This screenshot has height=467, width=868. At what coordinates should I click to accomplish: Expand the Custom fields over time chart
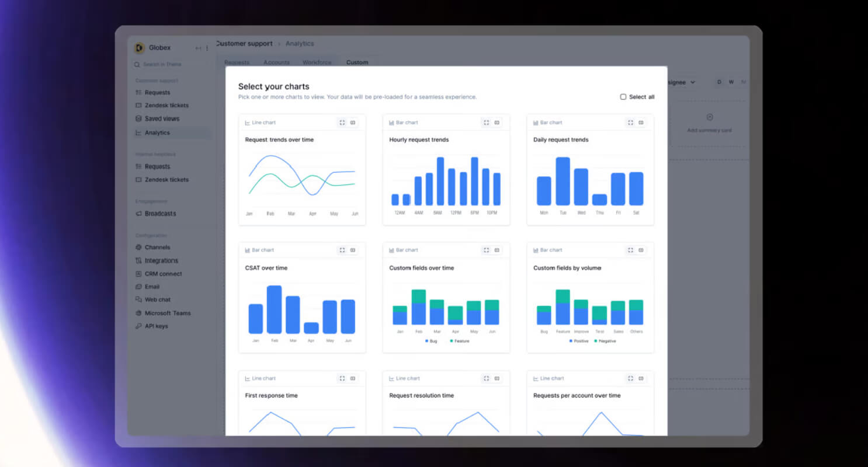[486, 250]
